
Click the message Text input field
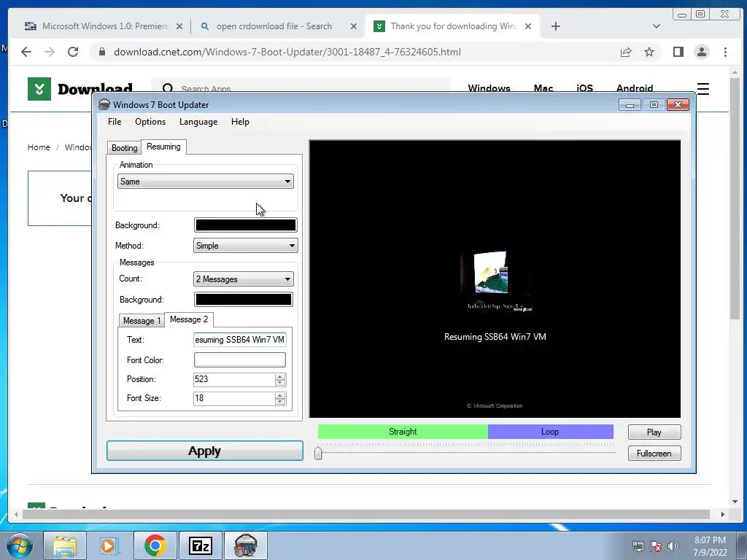239,340
